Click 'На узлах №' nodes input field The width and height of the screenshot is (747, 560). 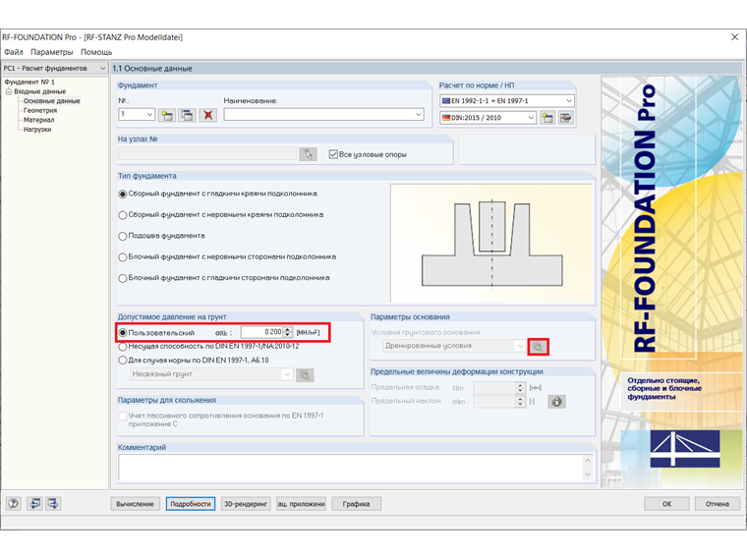(207, 153)
